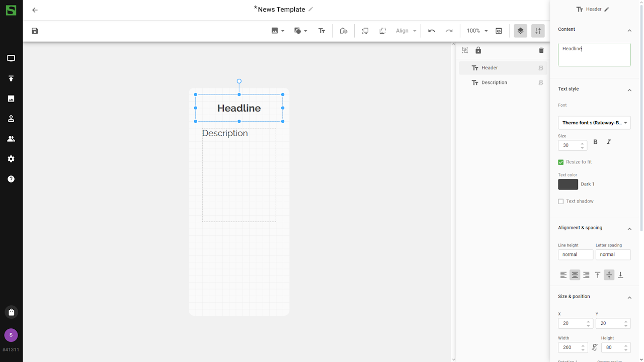
Task: Select the add text tool
Action: (321, 31)
